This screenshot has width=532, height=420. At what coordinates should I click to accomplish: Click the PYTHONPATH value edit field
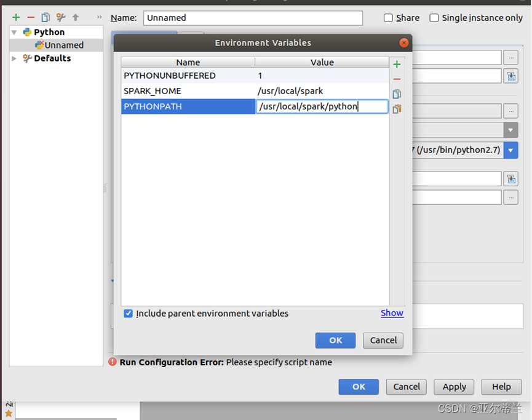pos(322,106)
